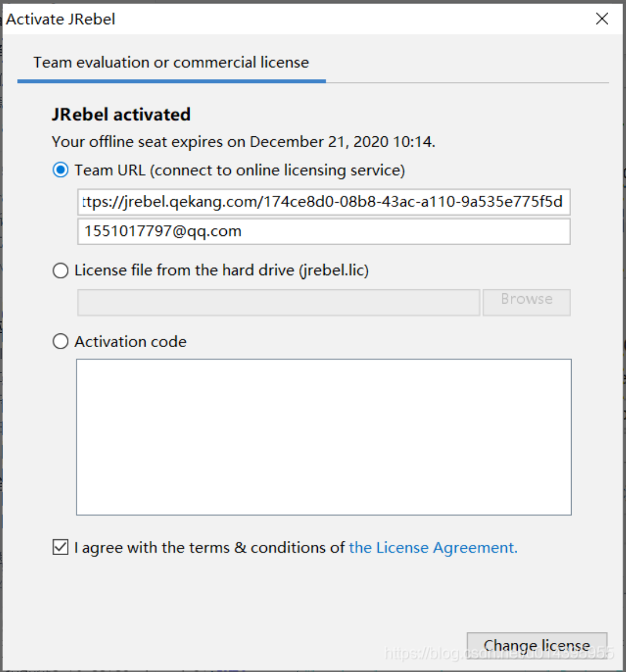Click the 1551017797@qq.com email field
The image size is (626, 672).
pyautogui.click(x=324, y=231)
